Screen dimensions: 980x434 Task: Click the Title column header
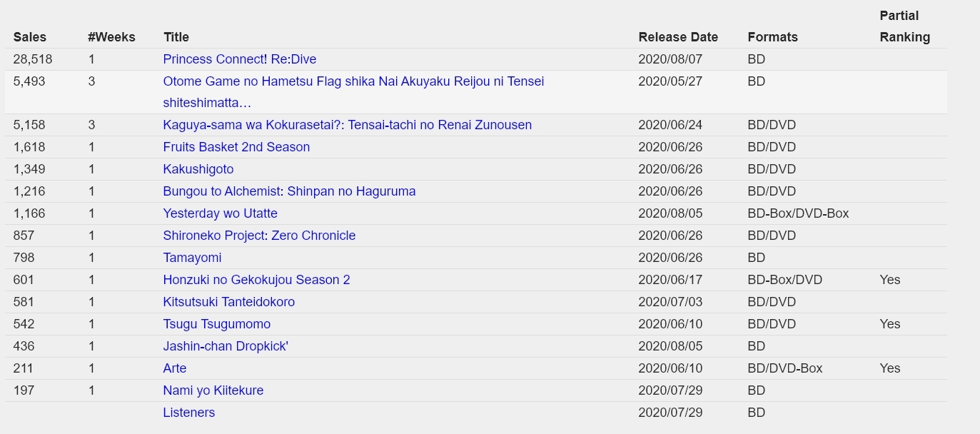176,37
